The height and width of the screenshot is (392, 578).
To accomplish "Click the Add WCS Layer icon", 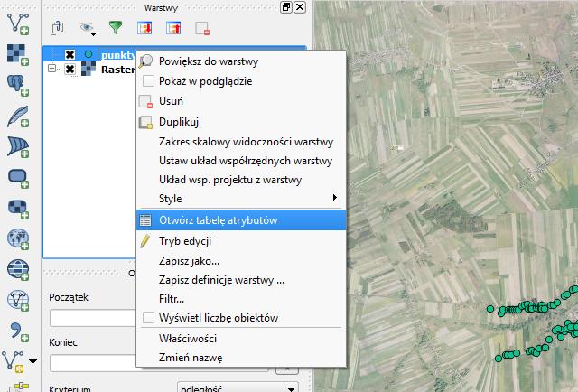I will [18, 269].
